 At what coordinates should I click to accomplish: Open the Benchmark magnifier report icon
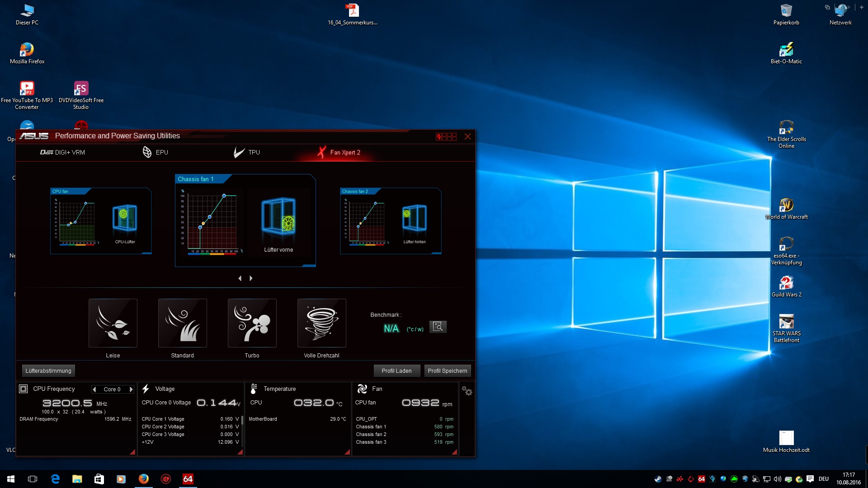438,327
